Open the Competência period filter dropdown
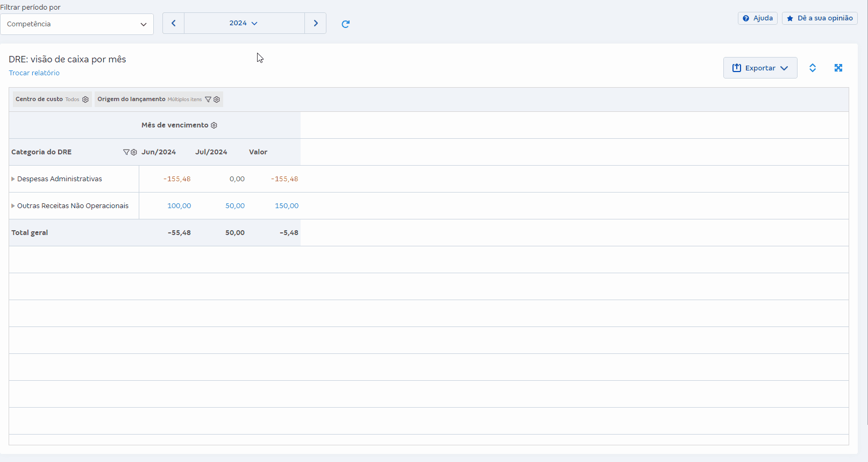This screenshot has height=462, width=868. (x=77, y=24)
